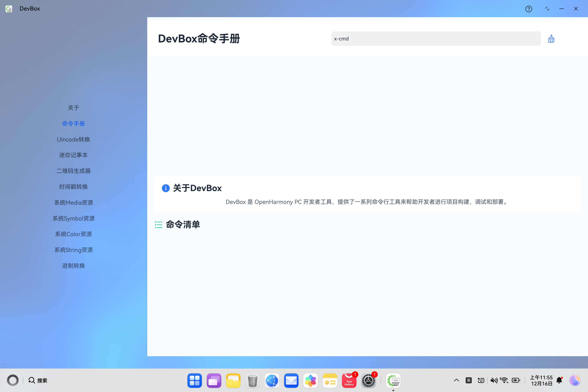Viewport: 588px width, 392px height.
Task: Open the Settings gear in the dock
Action: pyautogui.click(x=368, y=381)
